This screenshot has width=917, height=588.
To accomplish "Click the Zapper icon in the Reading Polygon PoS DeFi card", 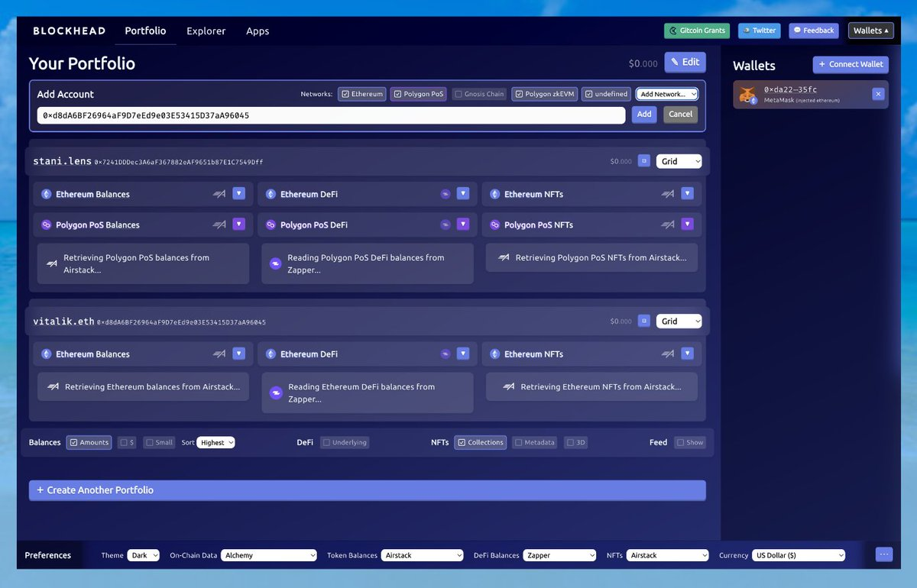I will pyautogui.click(x=276, y=263).
